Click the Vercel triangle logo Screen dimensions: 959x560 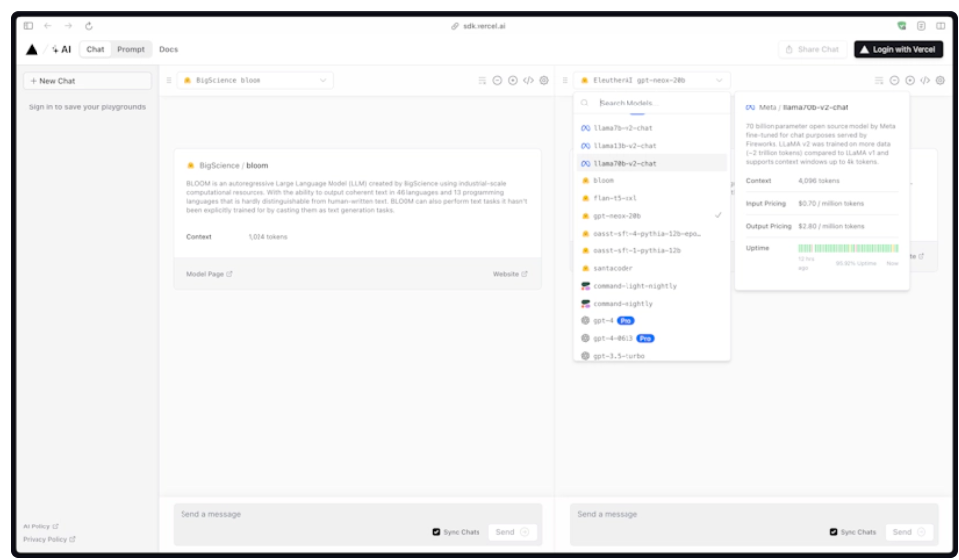(x=32, y=50)
